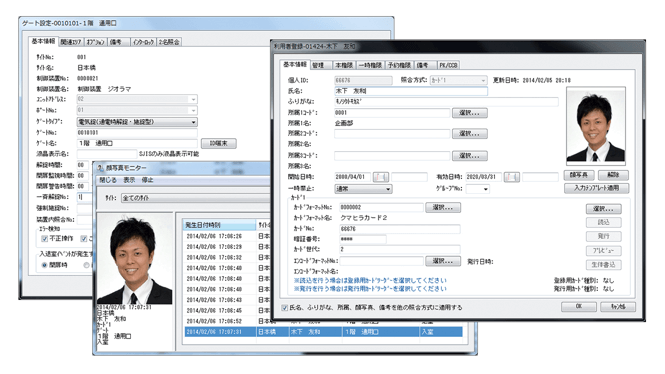
Task: Open 表示 menu in face photo monitor
Action: [x=129, y=180]
